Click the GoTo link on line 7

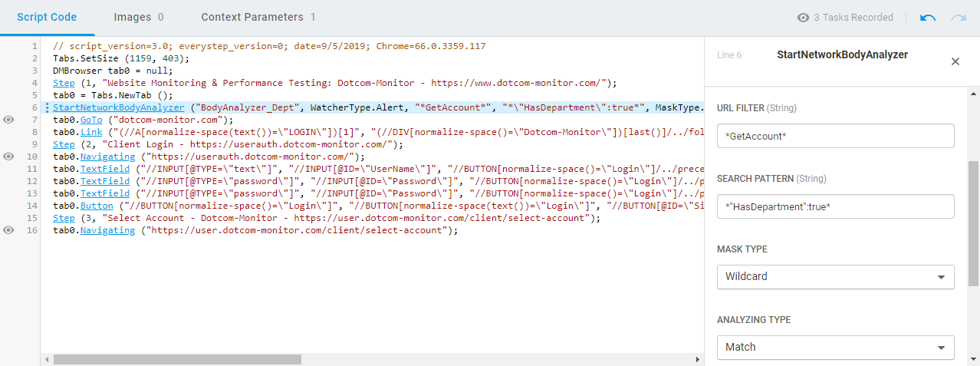point(91,120)
